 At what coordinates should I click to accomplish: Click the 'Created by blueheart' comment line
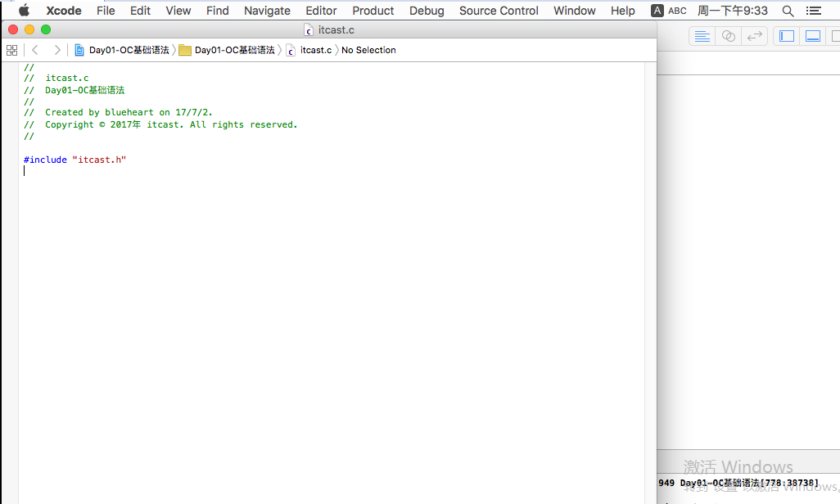(x=118, y=112)
